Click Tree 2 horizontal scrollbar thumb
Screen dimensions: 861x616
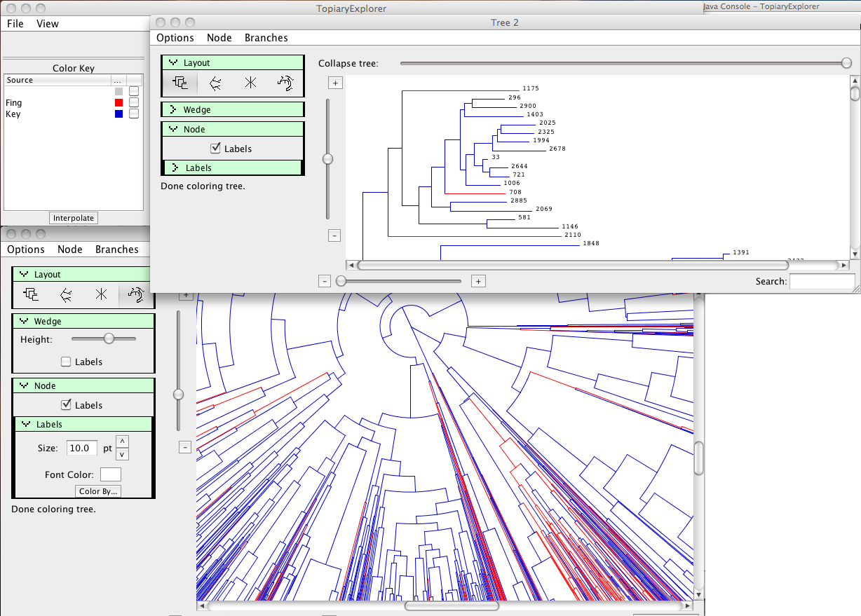pyautogui.click(x=573, y=266)
